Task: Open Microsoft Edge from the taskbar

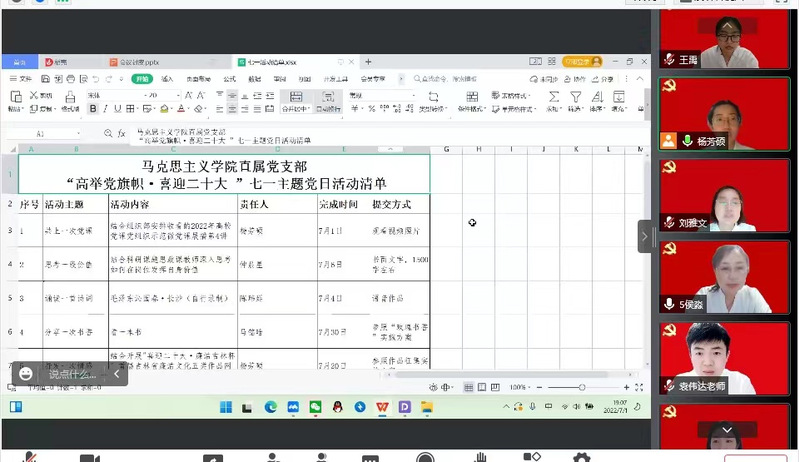Action: tap(270, 407)
